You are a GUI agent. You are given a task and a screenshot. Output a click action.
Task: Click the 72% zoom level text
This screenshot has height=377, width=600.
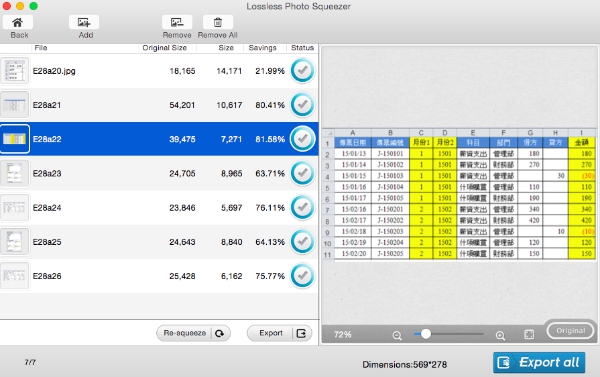342,335
